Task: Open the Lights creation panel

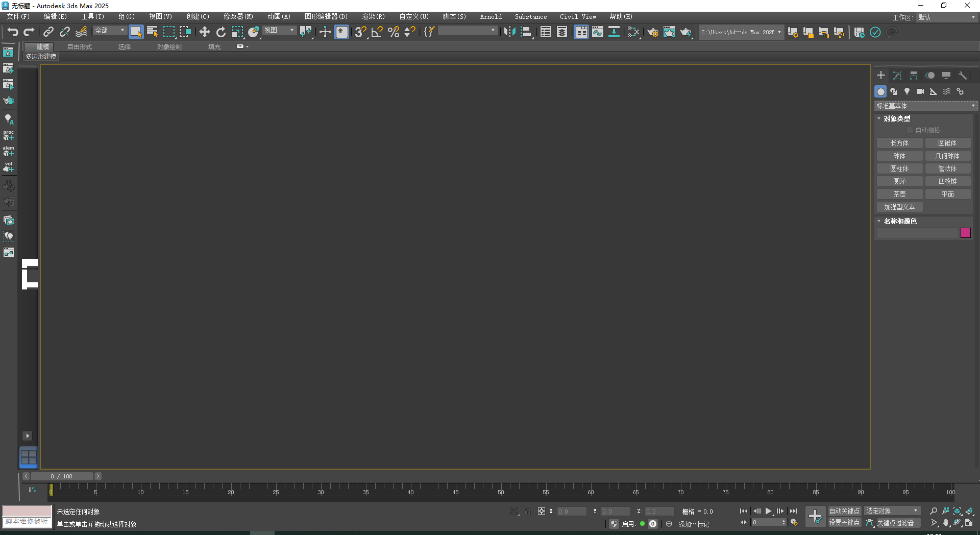Action: (907, 91)
